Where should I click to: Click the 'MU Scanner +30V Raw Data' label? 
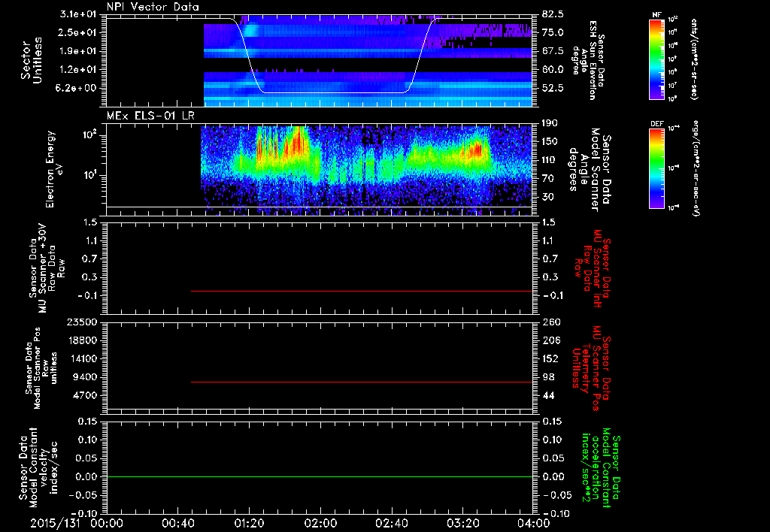pyautogui.click(x=47, y=268)
